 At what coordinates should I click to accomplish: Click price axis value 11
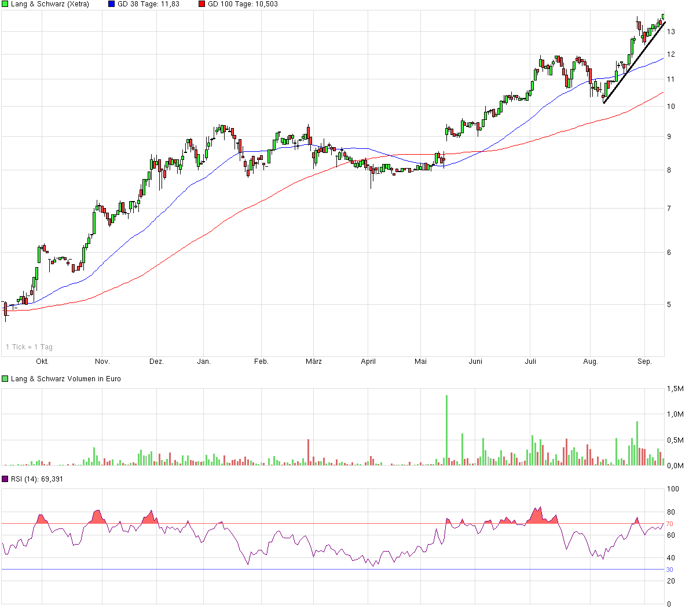coord(671,79)
